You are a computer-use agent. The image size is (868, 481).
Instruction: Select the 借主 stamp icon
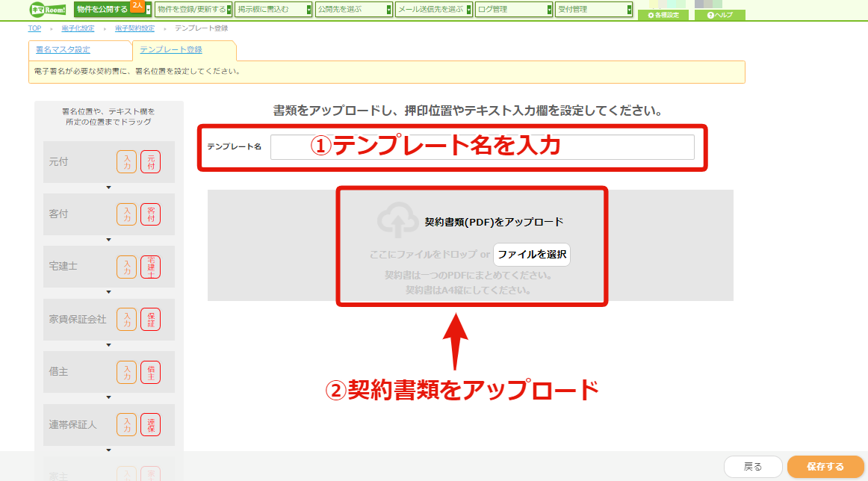point(151,372)
